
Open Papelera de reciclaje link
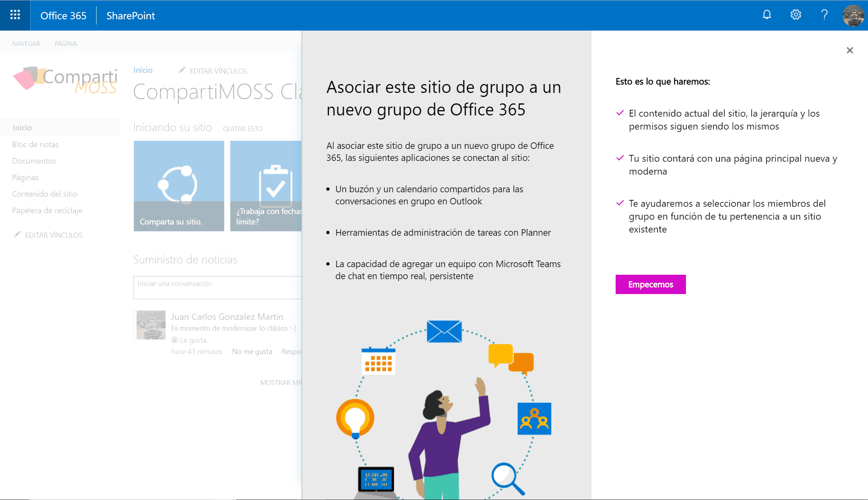click(x=47, y=210)
